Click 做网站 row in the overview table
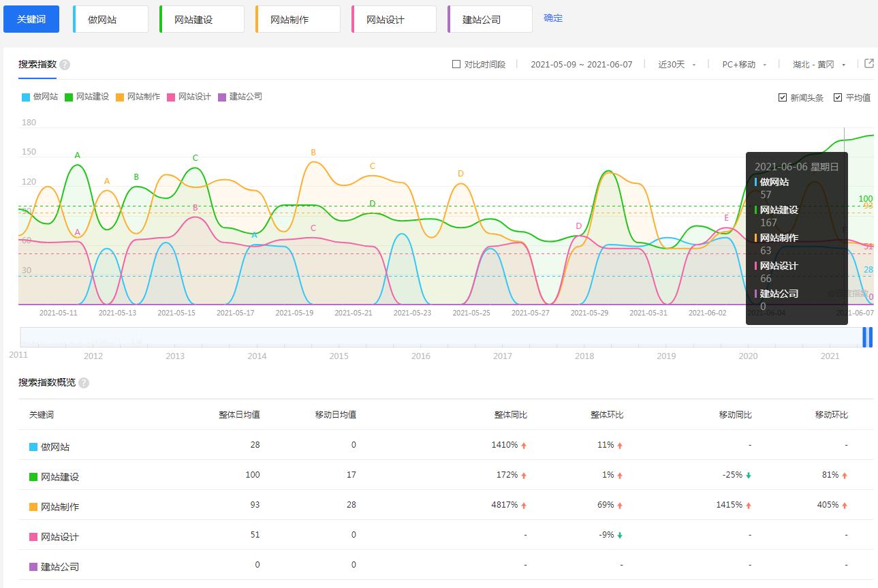The width and height of the screenshot is (878, 588). pos(446,445)
